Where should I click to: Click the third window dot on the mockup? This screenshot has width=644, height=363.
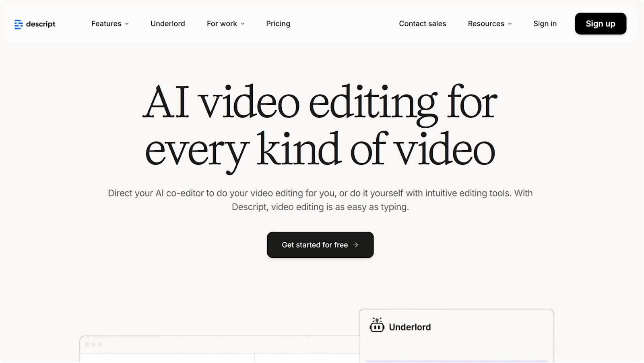point(100,345)
